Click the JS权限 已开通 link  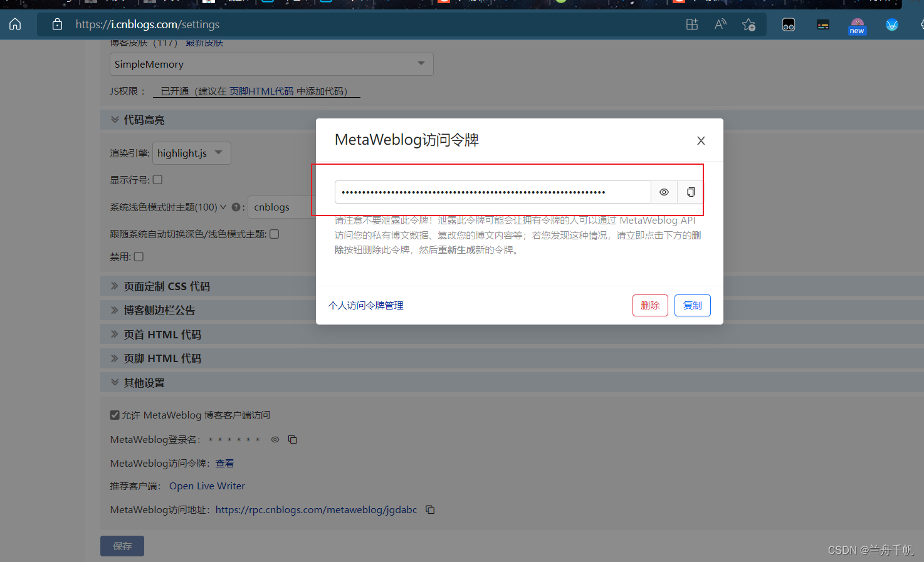(256, 91)
